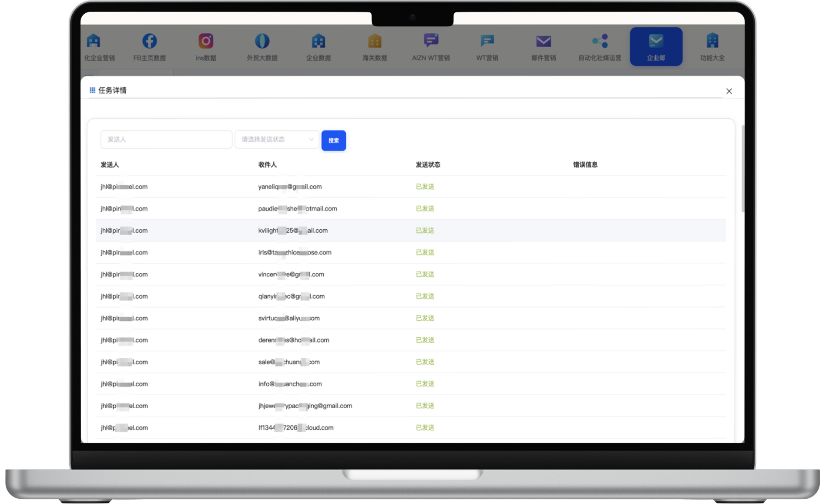Select the highlighted kvilight recipient row
Viewport: 825px width, 504px height.
411,230
